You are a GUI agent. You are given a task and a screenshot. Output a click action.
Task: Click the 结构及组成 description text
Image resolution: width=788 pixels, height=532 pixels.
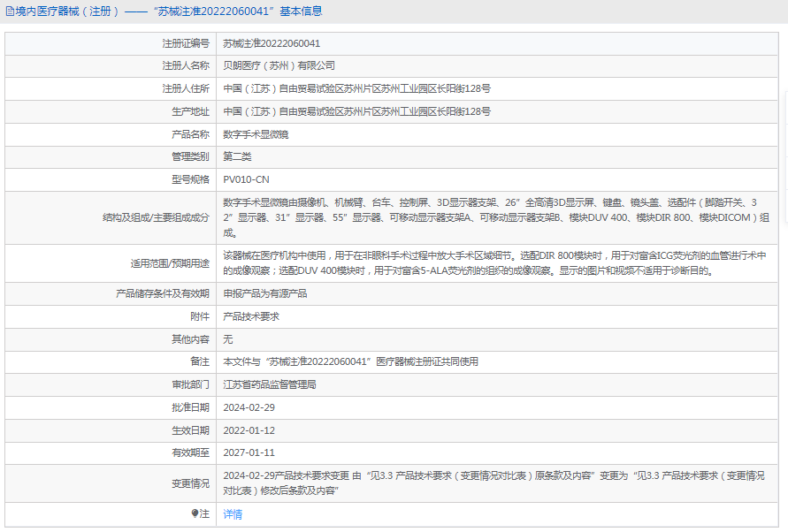[496, 217]
